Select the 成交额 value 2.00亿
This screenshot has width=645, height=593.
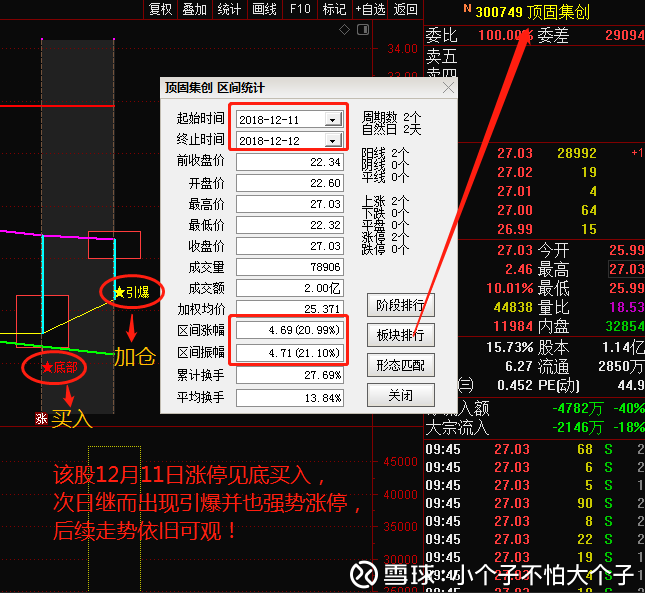pos(290,288)
